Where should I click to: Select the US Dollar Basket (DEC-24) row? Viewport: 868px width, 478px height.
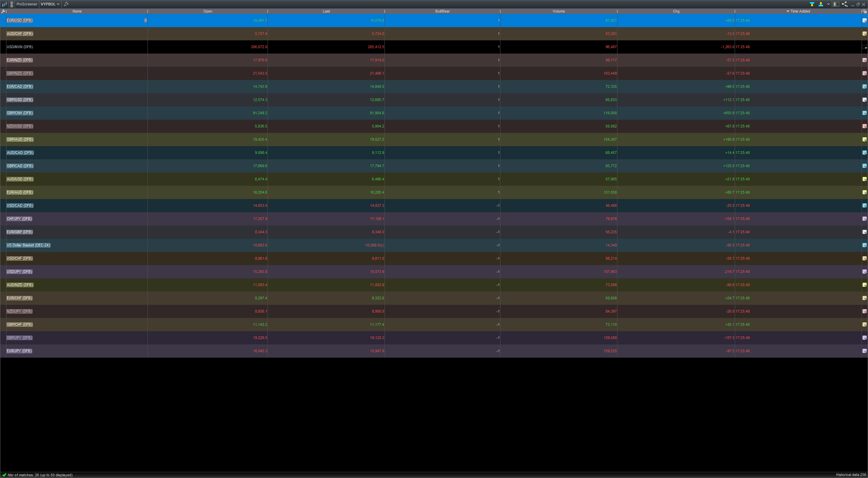coord(28,245)
